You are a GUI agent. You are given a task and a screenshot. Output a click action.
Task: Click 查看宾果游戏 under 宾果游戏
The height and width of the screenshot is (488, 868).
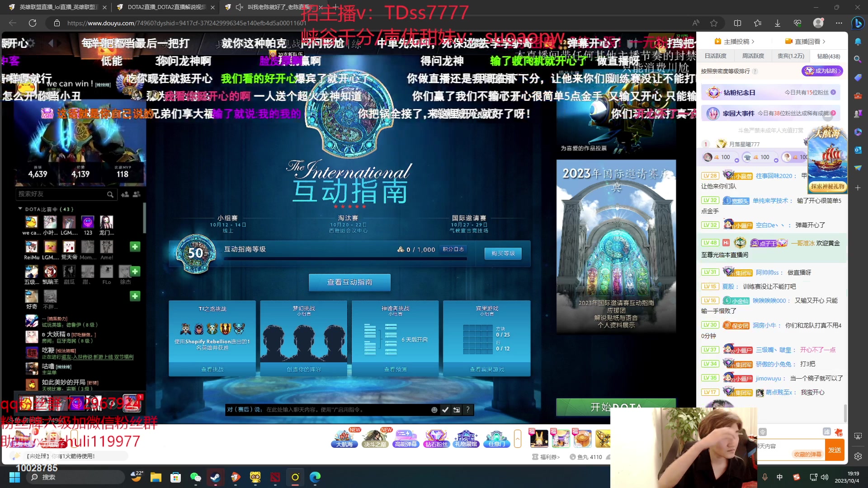click(x=487, y=370)
